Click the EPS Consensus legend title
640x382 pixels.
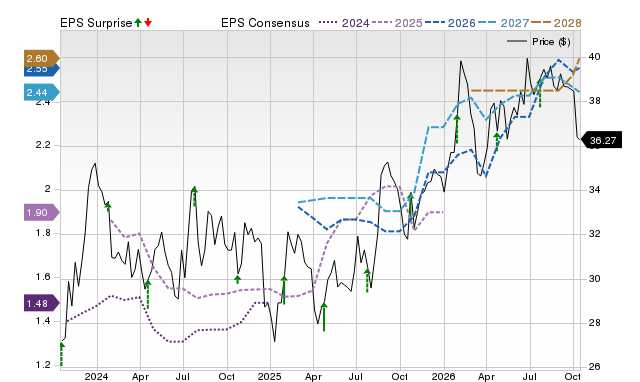tap(265, 23)
